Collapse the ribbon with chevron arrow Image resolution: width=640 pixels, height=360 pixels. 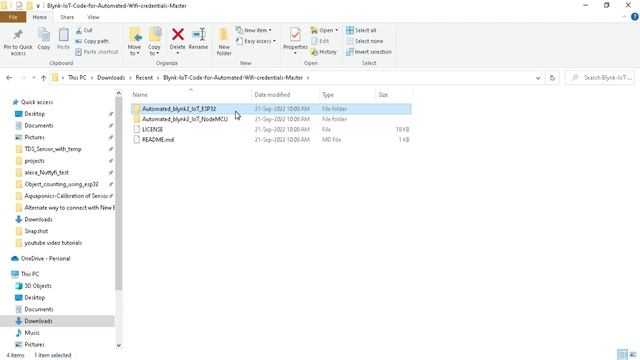coord(624,17)
